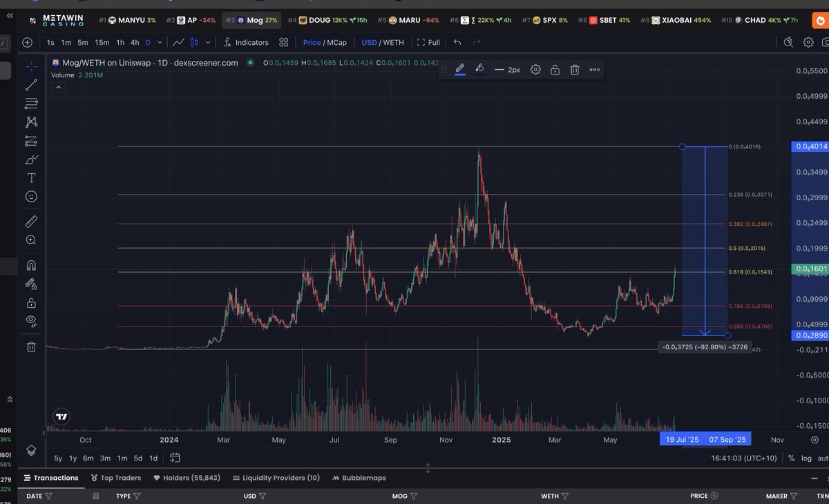Select the 1s timeframe

coord(50,42)
